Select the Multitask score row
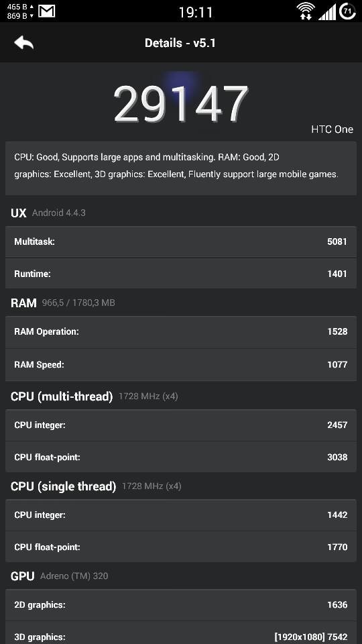 (x=181, y=241)
